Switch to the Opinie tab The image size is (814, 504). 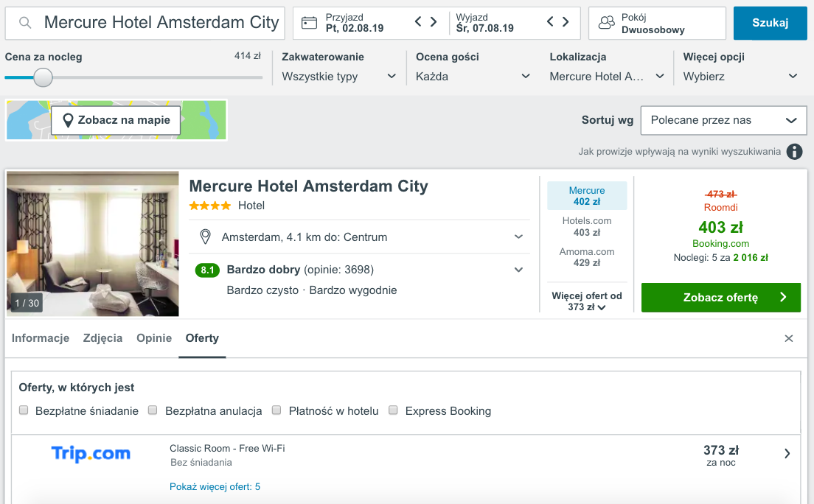click(x=154, y=338)
